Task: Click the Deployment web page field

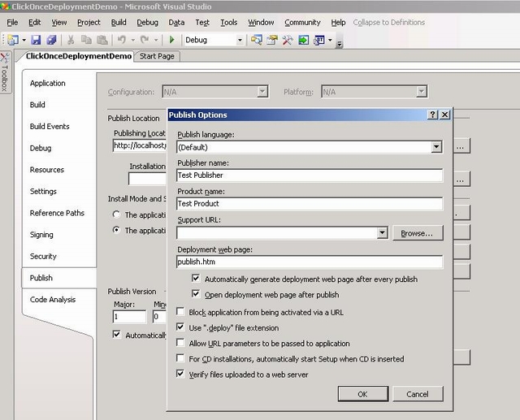Action: [x=310, y=262]
